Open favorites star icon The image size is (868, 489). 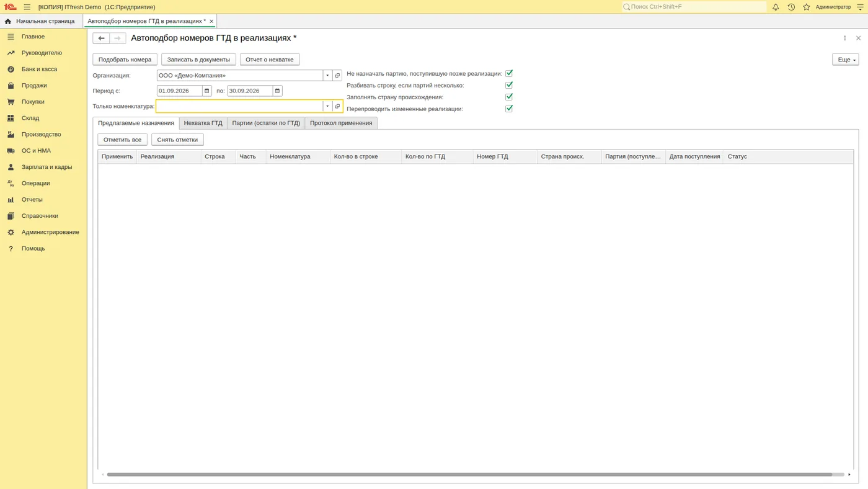807,7
